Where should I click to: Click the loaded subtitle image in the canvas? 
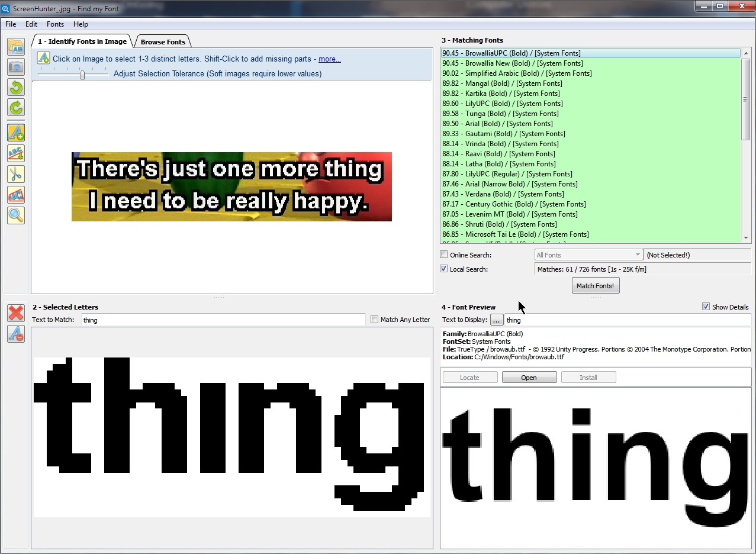click(x=231, y=186)
